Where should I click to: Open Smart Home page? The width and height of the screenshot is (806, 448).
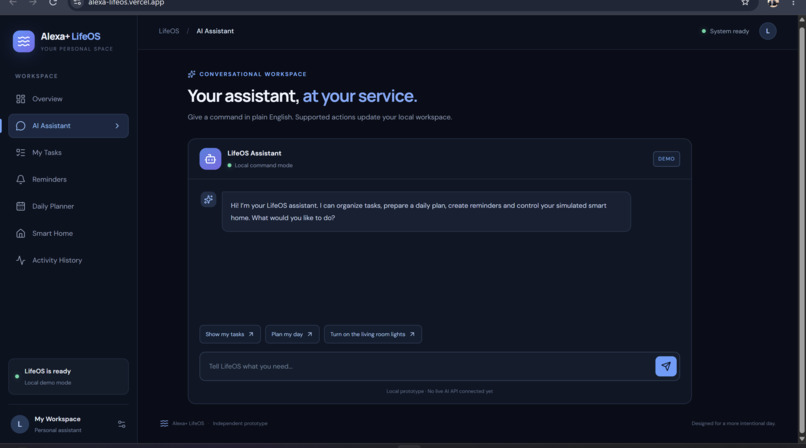point(68,233)
